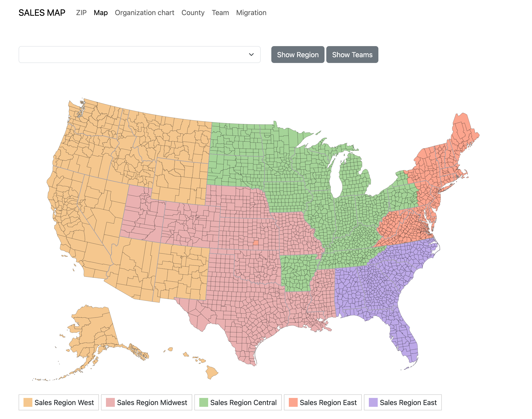Open the Team page
This screenshot has height=419, width=532.
pos(220,12)
